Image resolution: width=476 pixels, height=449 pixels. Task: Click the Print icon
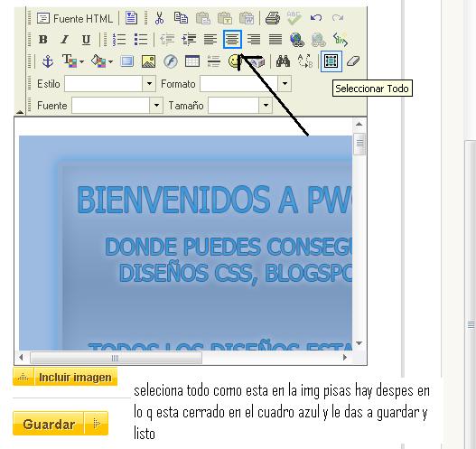[x=272, y=18]
